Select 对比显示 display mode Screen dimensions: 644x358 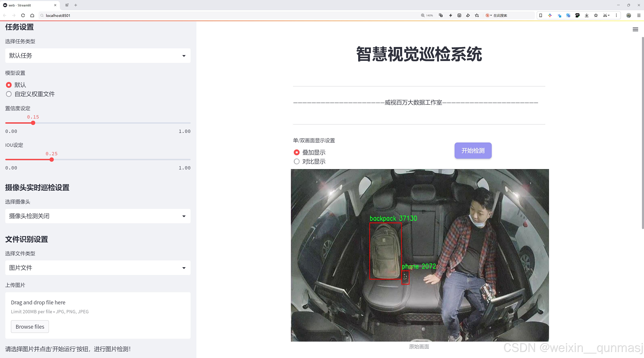(297, 161)
